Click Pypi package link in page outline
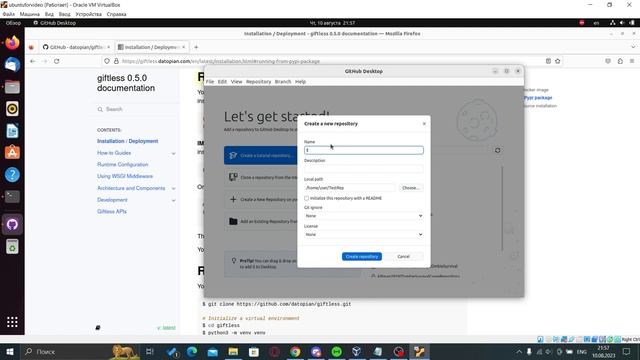Viewport: 640px width, 360px height. [x=538, y=98]
